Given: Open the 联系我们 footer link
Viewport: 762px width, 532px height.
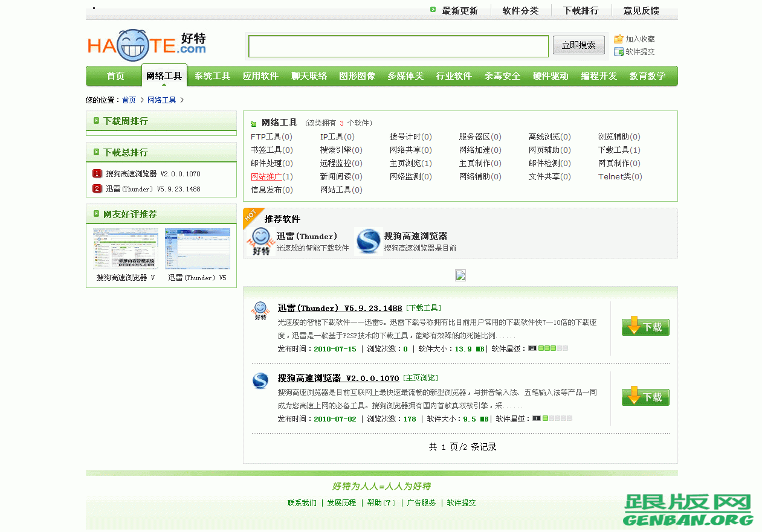Looking at the screenshot, I should point(303,502).
